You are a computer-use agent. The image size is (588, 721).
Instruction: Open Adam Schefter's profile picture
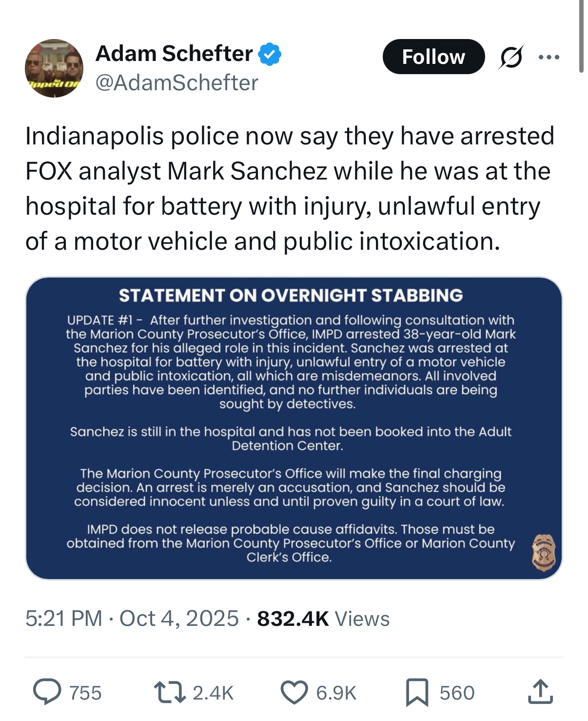[54, 68]
